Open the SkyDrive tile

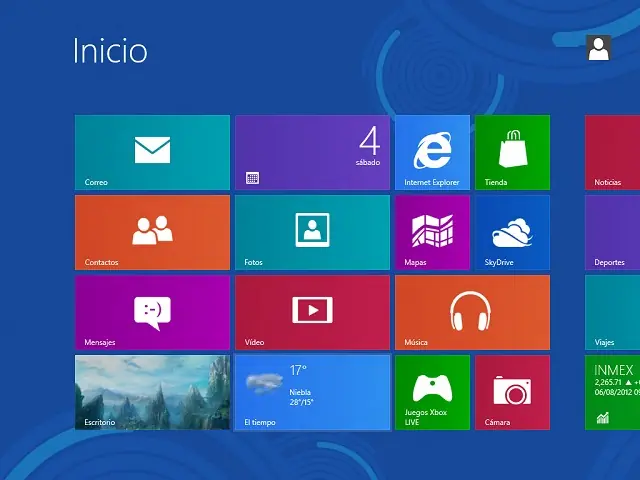click(x=512, y=232)
